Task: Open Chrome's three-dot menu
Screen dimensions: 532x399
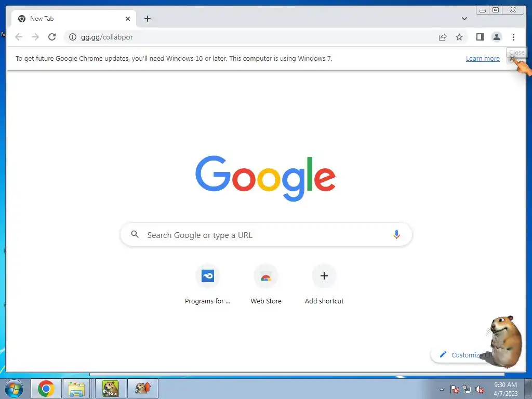Action: pos(513,37)
